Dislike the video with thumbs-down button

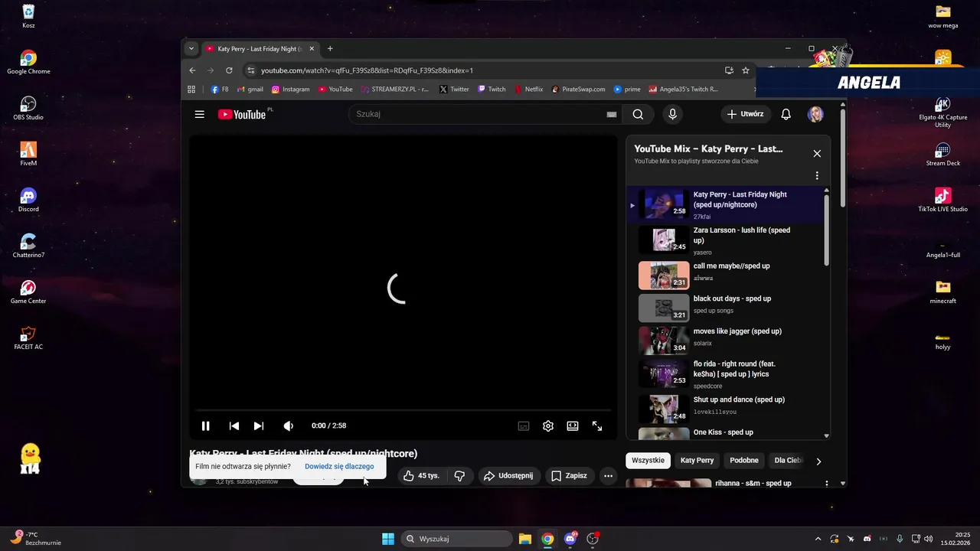point(459,476)
